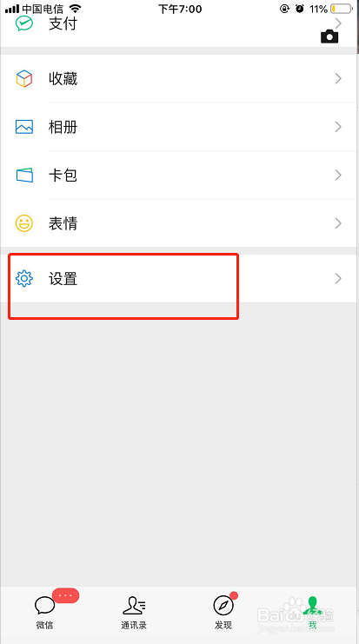Expand the 卡包 row chevron
Screen dimensions: 359x644
tap(338, 175)
